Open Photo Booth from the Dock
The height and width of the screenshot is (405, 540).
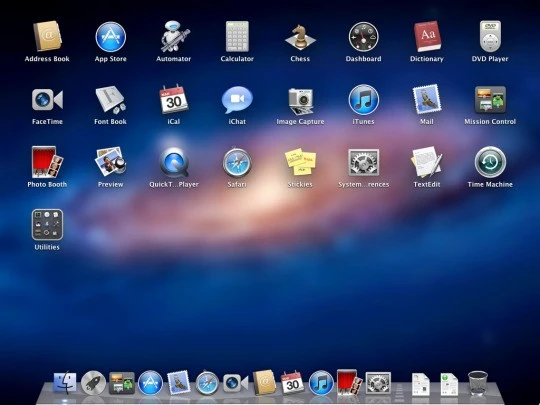pos(350,382)
